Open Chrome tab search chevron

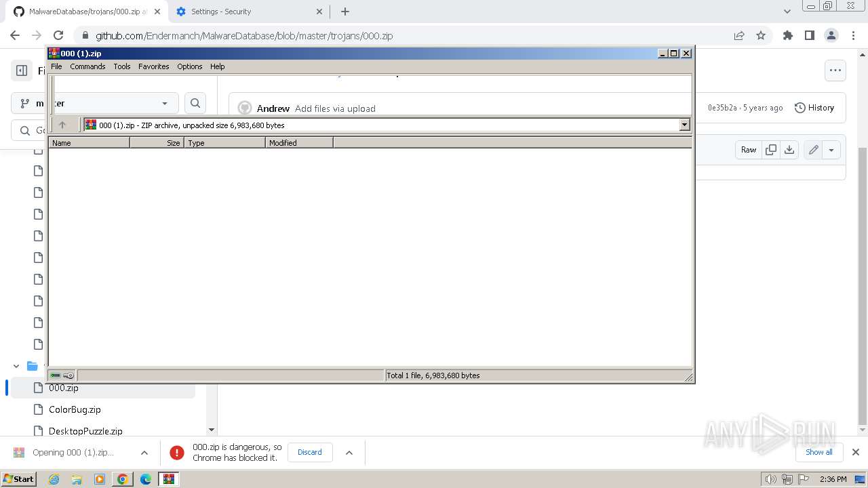787,12
